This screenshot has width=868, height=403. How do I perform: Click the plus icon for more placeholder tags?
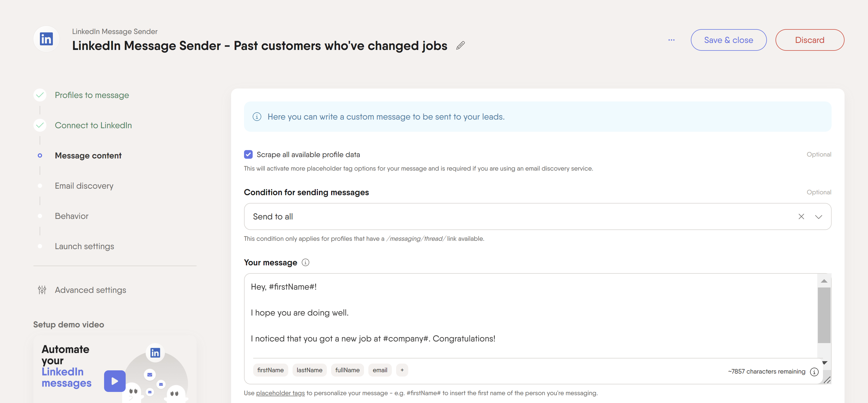coord(402,370)
